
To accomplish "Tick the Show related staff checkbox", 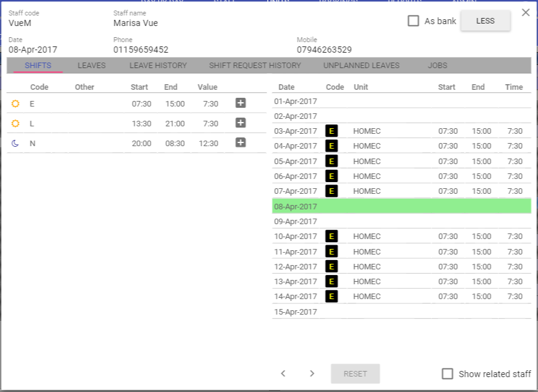I will coord(448,374).
